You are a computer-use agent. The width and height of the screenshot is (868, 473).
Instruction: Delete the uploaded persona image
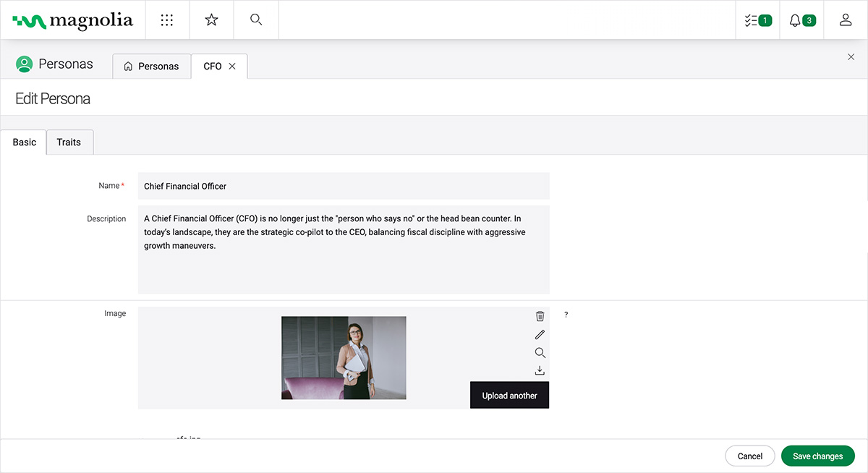tap(540, 316)
